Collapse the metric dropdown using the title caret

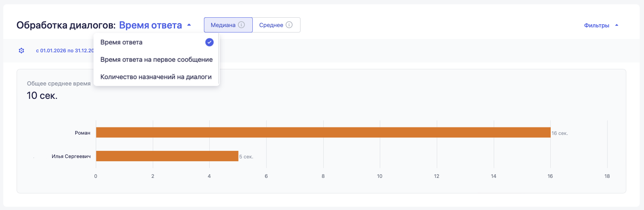[x=189, y=25]
